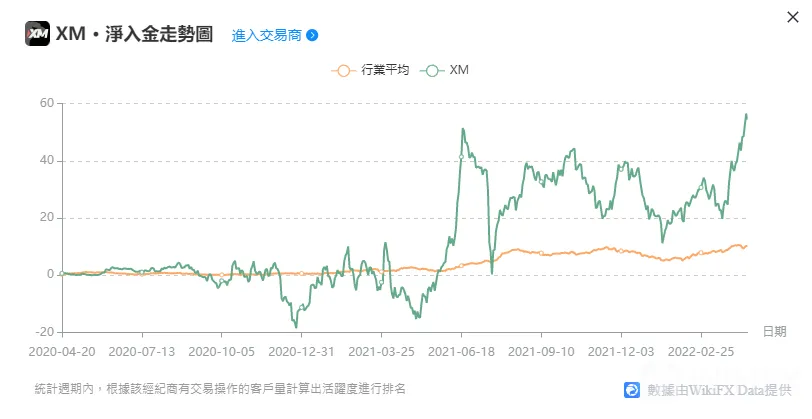Toggle the 行業平均 legend series
Viewport: 812px width, 419px height.
pyautogui.click(x=370, y=70)
